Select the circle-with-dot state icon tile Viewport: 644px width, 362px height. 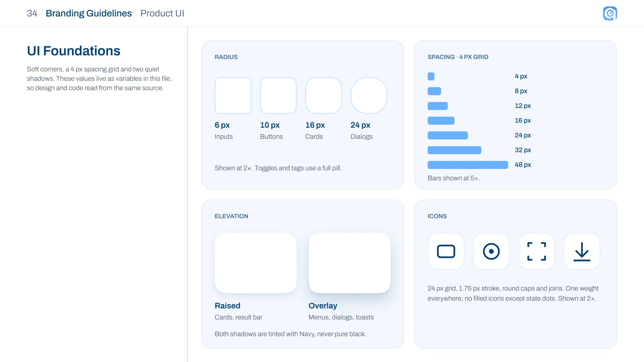491,251
